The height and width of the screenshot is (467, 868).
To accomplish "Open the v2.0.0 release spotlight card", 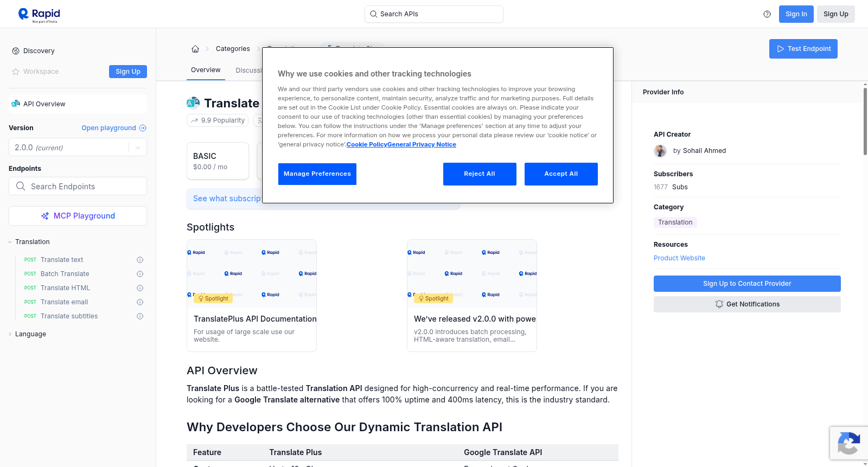I will click(472, 296).
